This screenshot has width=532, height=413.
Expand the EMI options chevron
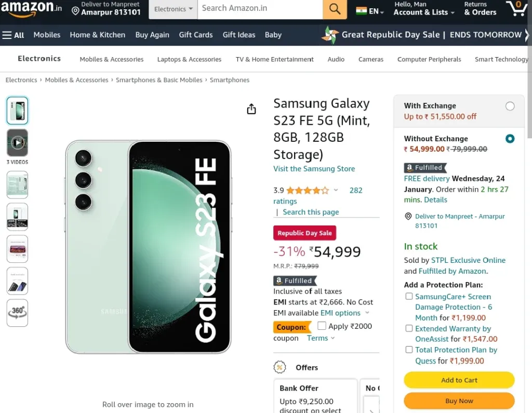click(367, 313)
